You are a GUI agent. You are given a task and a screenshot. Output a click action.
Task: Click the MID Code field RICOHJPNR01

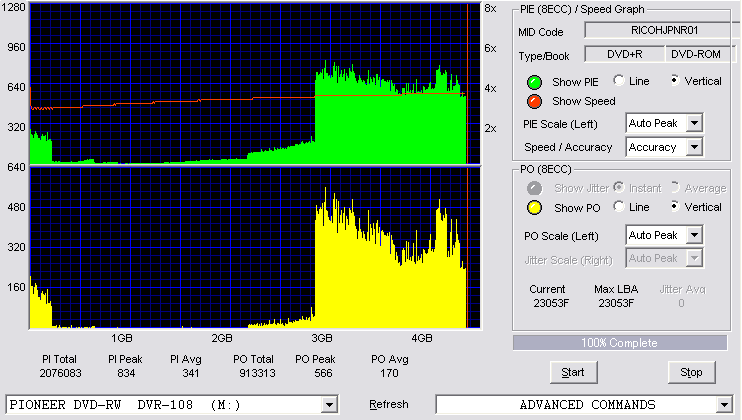pos(662,30)
